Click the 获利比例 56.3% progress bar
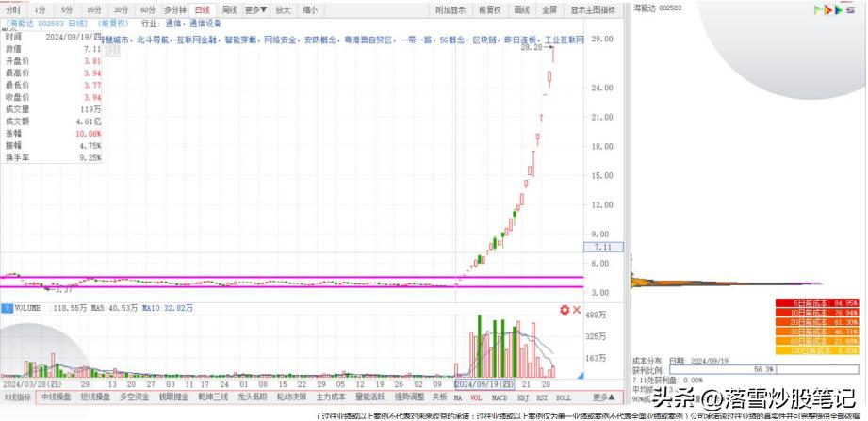Screen dimensions: 868x421 [764, 369]
